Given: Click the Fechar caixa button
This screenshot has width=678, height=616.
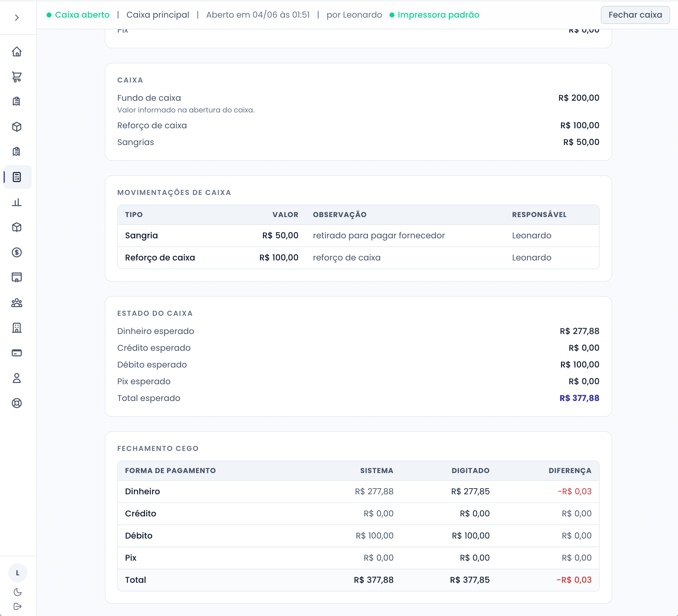Looking at the screenshot, I should [x=635, y=15].
